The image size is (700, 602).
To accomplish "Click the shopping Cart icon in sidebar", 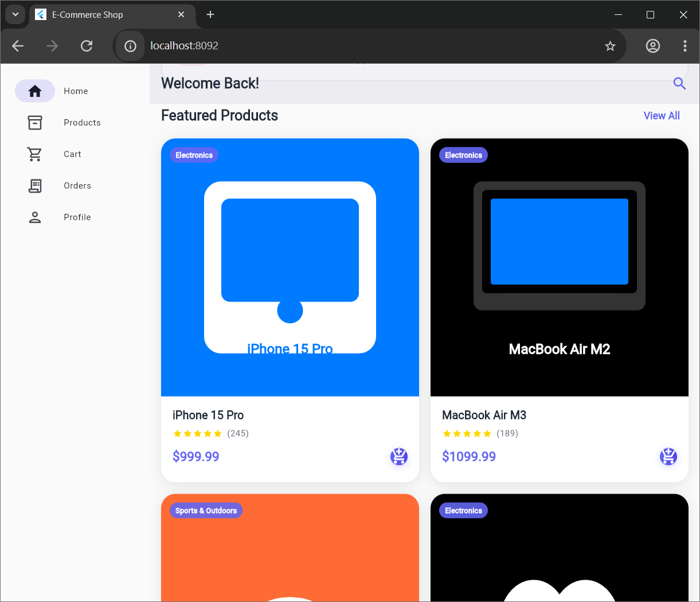I will coord(35,154).
